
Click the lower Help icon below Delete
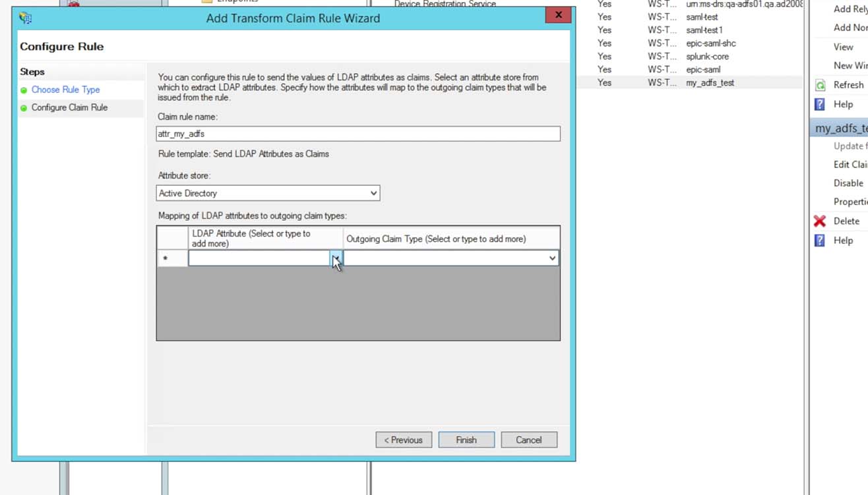820,241
